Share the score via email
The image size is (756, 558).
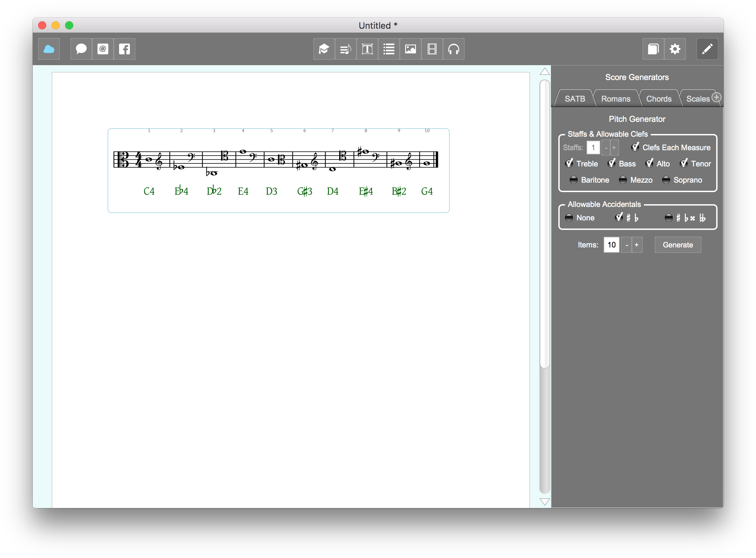coord(103,49)
